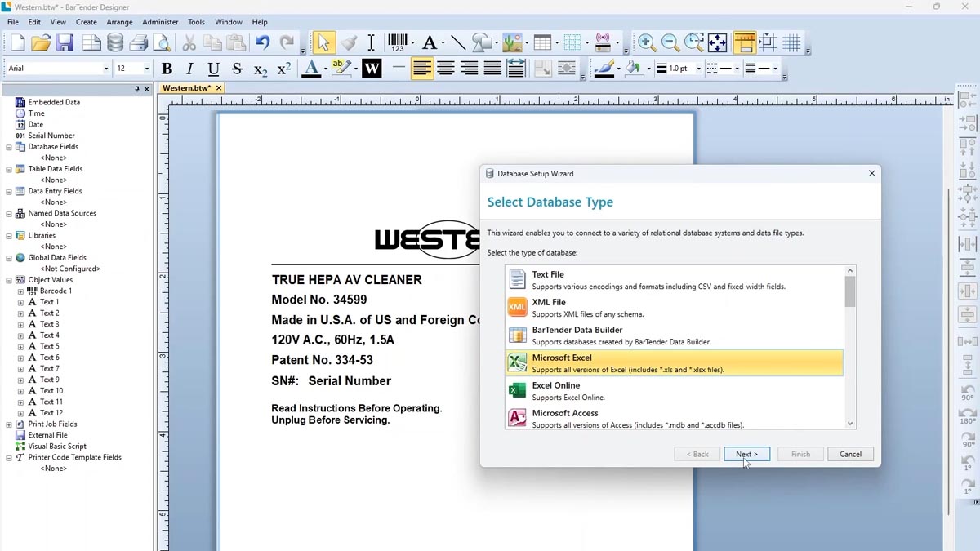980x551 pixels.
Task: Expand the Print Job Fields tree node
Action: point(9,424)
